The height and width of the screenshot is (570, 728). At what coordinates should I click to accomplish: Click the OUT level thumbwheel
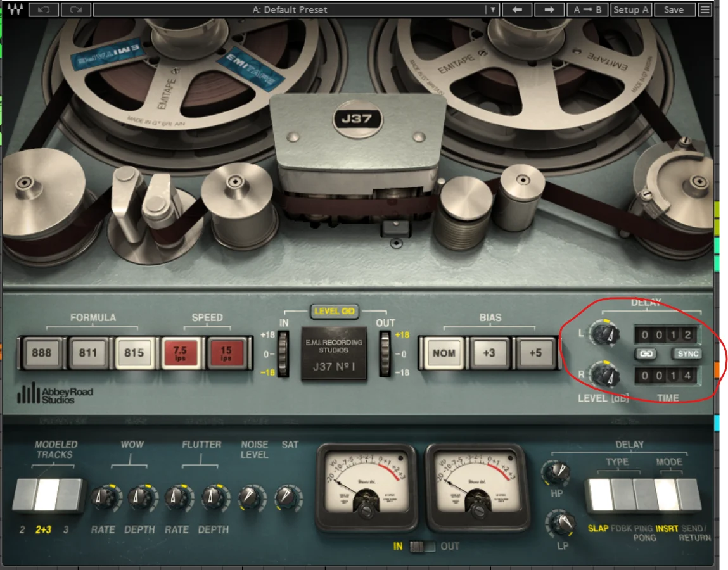point(385,353)
